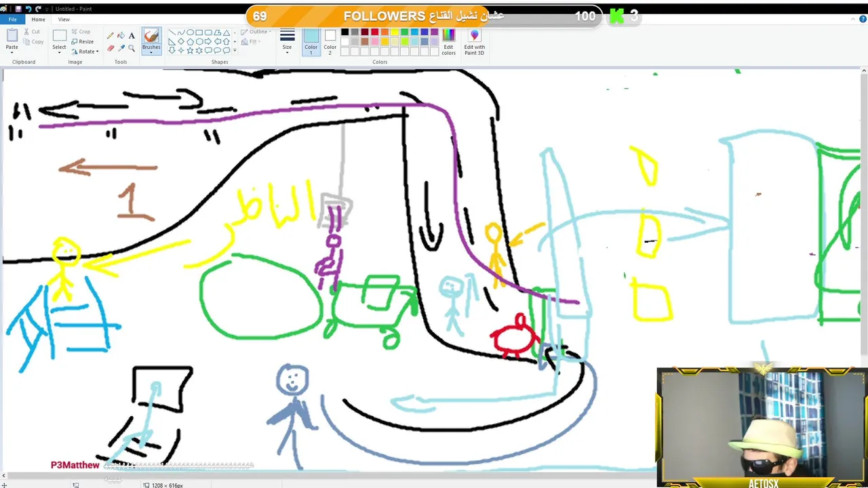Collapse the ribbon with the chevron

coord(853,19)
